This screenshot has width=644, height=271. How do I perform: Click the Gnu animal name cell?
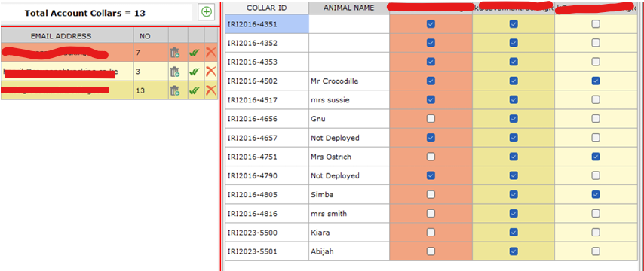click(x=349, y=119)
